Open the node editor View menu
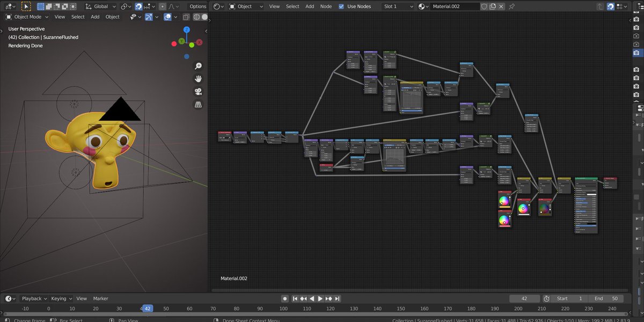644x322 pixels. point(274,6)
